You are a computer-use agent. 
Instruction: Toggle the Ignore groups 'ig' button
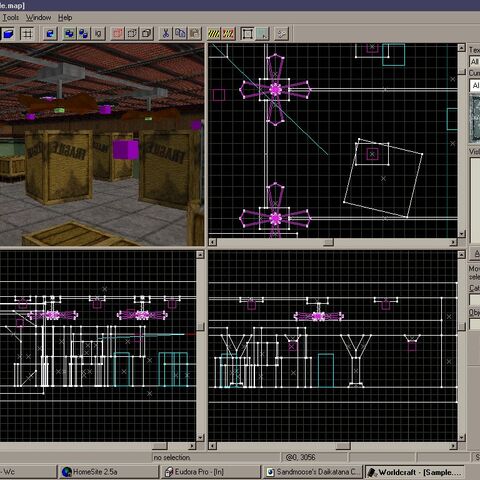pyautogui.click(x=98, y=33)
